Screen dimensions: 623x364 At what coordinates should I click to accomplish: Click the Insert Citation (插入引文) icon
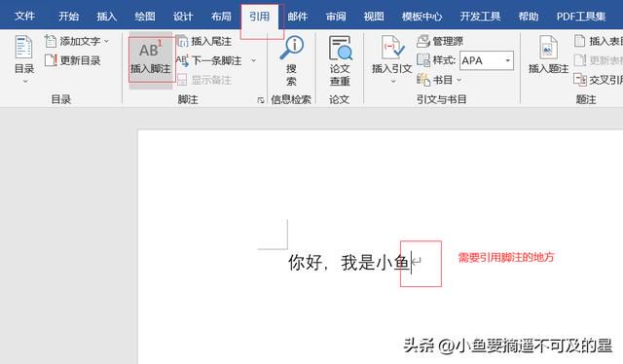tap(392, 48)
